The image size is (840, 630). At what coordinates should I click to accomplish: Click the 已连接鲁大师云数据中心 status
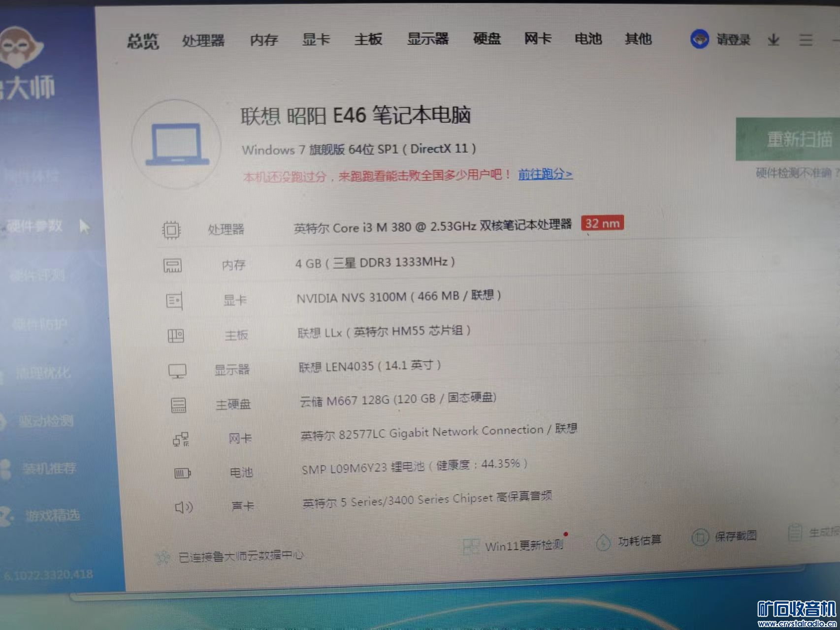tap(240, 556)
